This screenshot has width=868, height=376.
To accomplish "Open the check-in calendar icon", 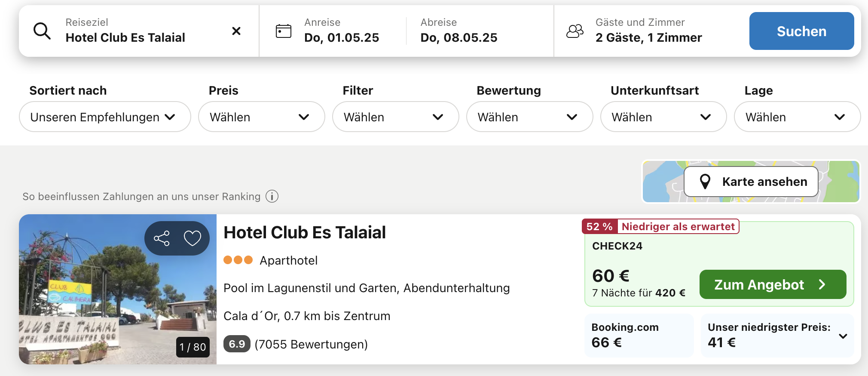I will click(x=283, y=31).
